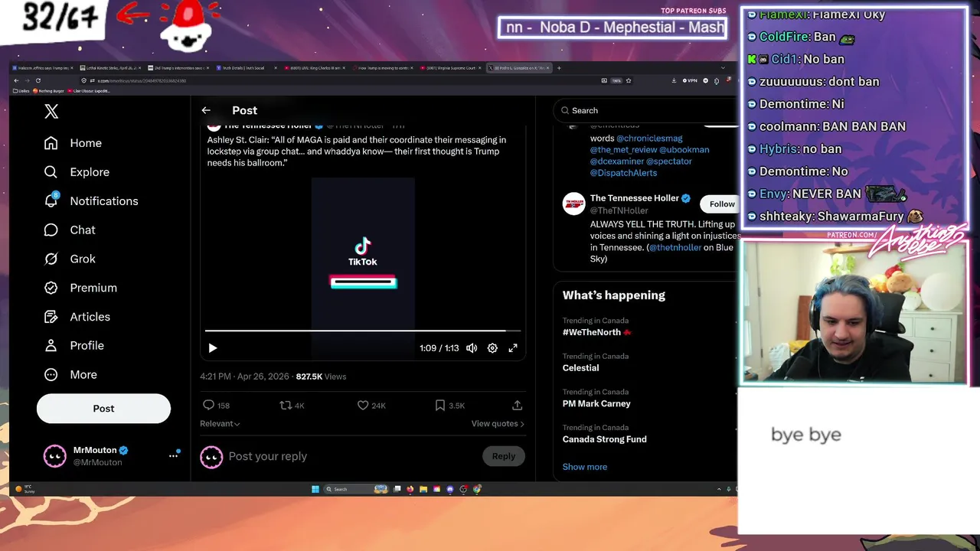Open View quotes link
Screen dimensions: 980x551
point(498,424)
